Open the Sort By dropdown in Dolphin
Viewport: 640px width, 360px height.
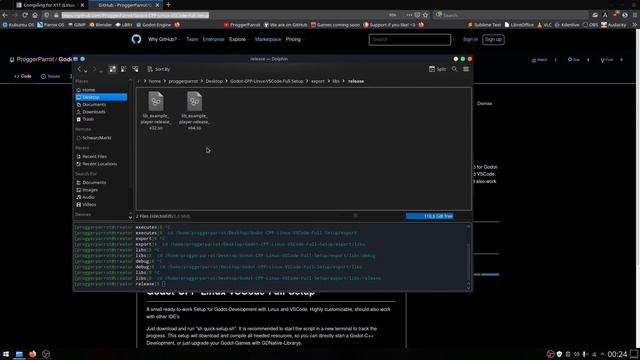pyautogui.click(x=159, y=69)
